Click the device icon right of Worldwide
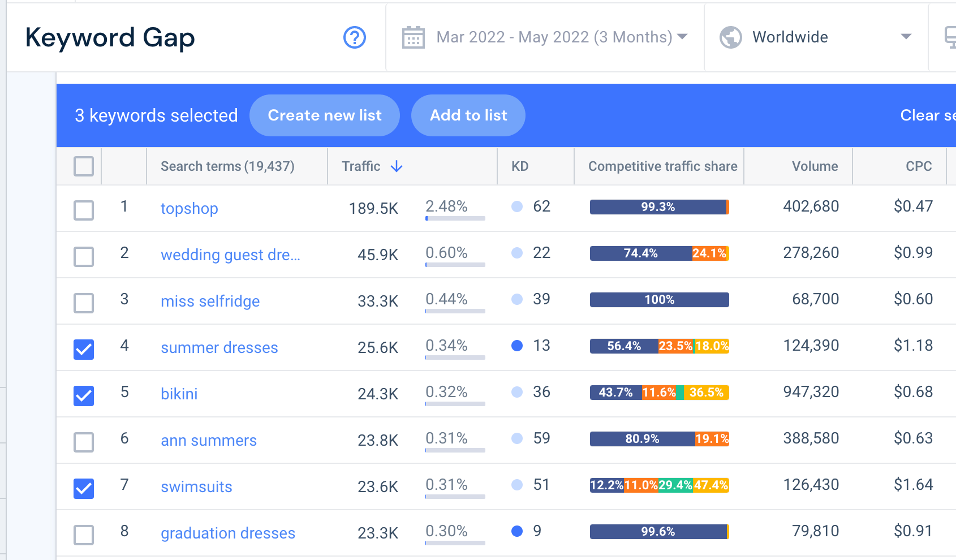 (950, 37)
